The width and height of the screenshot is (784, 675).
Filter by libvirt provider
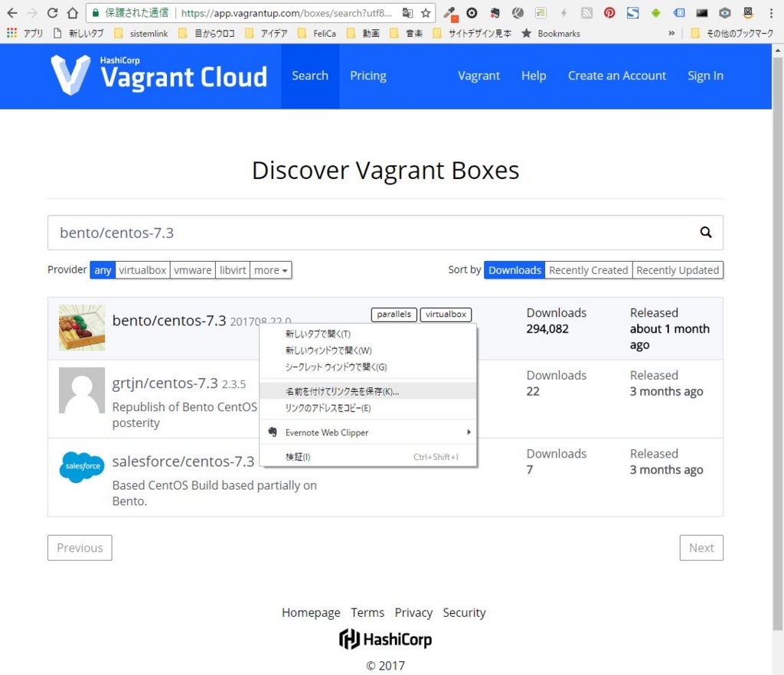(x=233, y=270)
